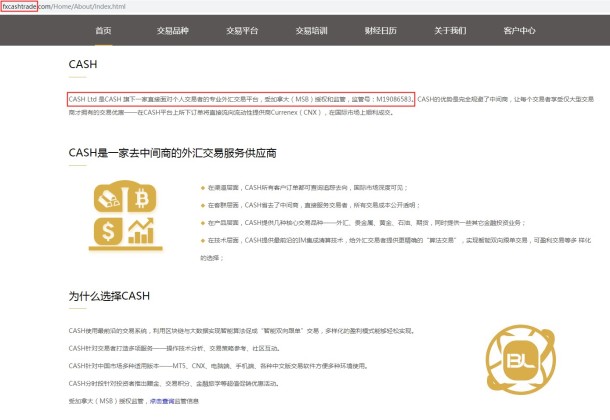Open the 首页 navigation tab
Screen dimensions: 610x420
(x=103, y=31)
